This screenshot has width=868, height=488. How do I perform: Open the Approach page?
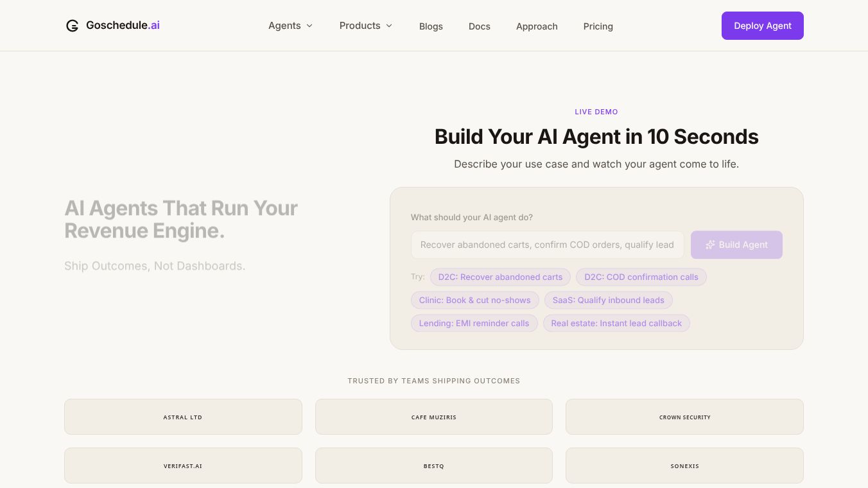click(x=537, y=26)
